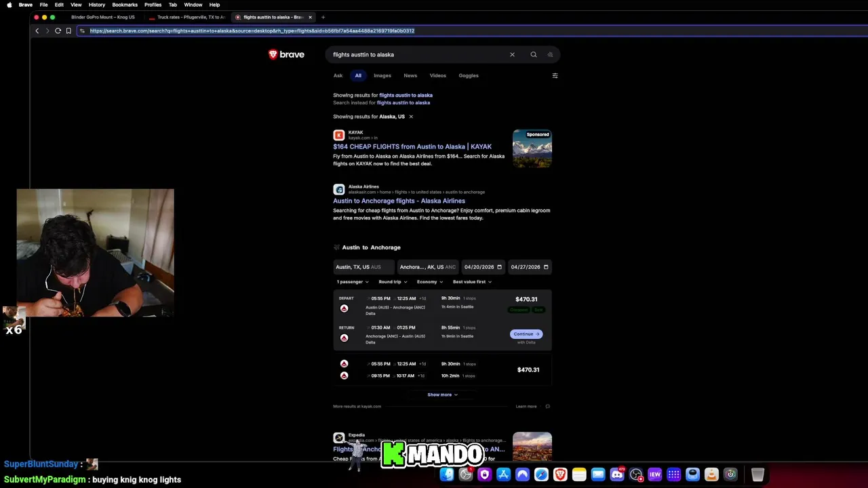Click the origin field Austin, TX, US
Screen dimensions: 868x488
coord(363,267)
